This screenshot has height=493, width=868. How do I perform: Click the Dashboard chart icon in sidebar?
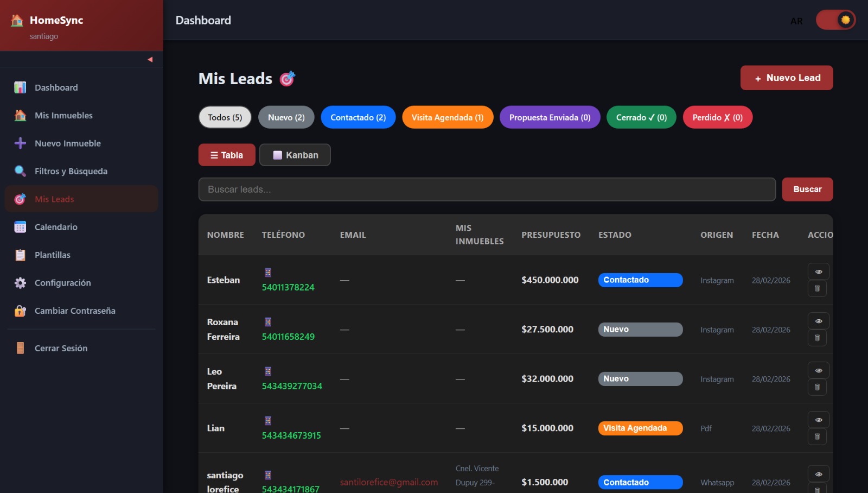coord(20,87)
